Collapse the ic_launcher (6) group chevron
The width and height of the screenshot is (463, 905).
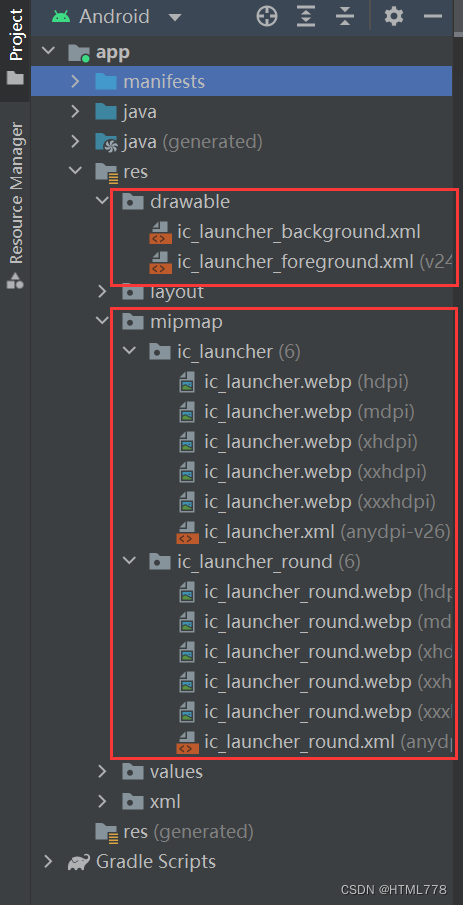pyautogui.click(x=130, y=351)
